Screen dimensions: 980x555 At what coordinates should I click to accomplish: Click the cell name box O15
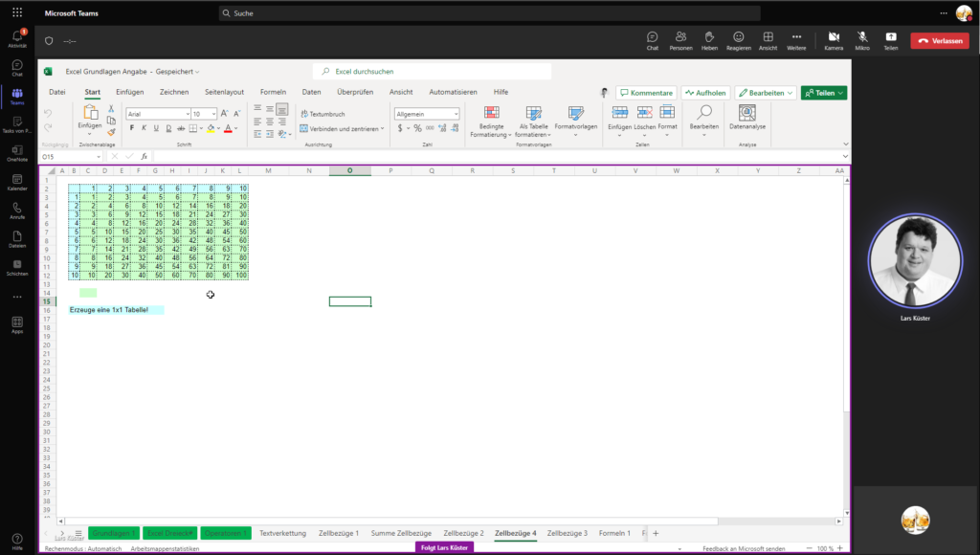click(71, 157)
